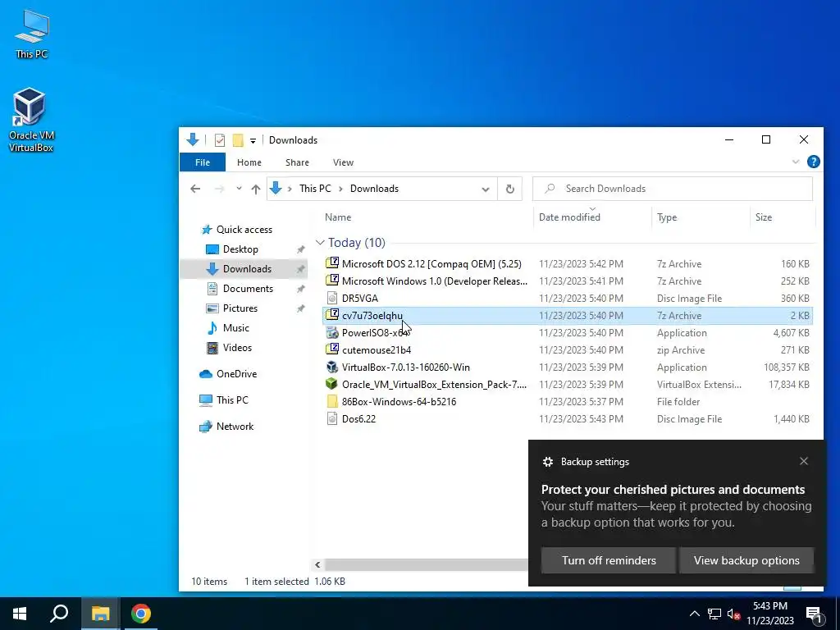Image resolution: width=840 pixels, height=630 pixels.
Task: Open the This PC desktop icon
Action: pos(32,33)
